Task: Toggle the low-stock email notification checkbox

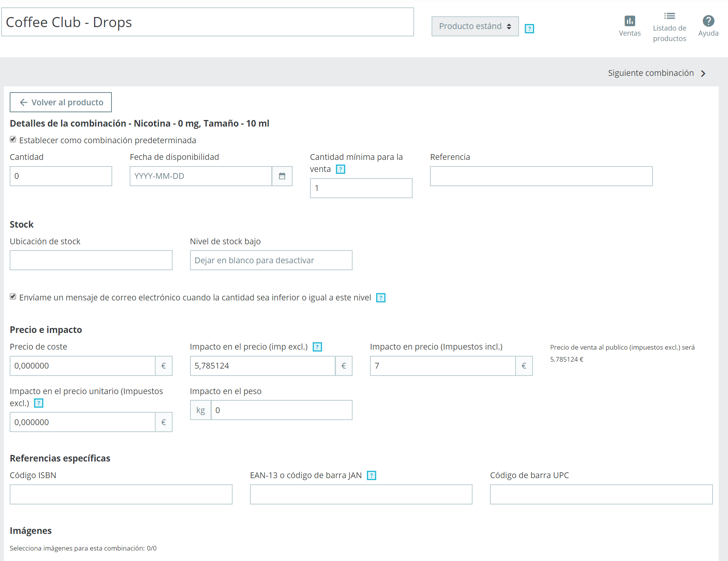Action: tap(13, 297)
